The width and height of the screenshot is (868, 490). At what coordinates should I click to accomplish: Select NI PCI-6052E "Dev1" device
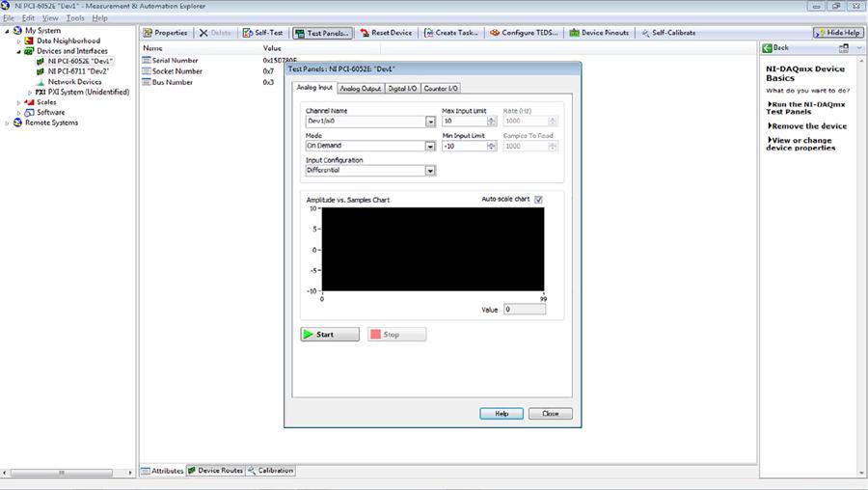click(80, 61)
